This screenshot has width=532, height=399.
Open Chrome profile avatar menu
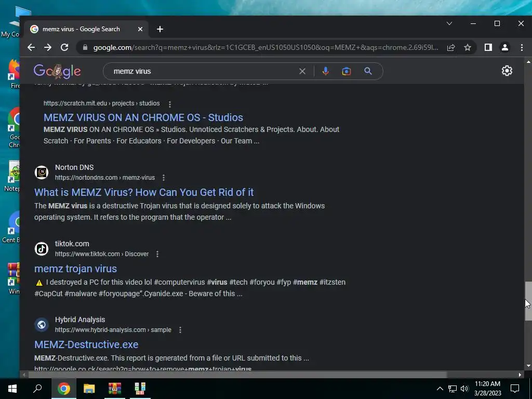click(x=505, y=47)
